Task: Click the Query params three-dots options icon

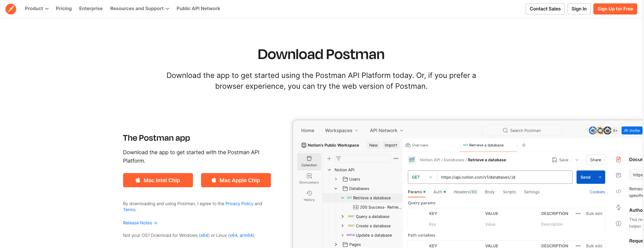Action: point(578,214)
